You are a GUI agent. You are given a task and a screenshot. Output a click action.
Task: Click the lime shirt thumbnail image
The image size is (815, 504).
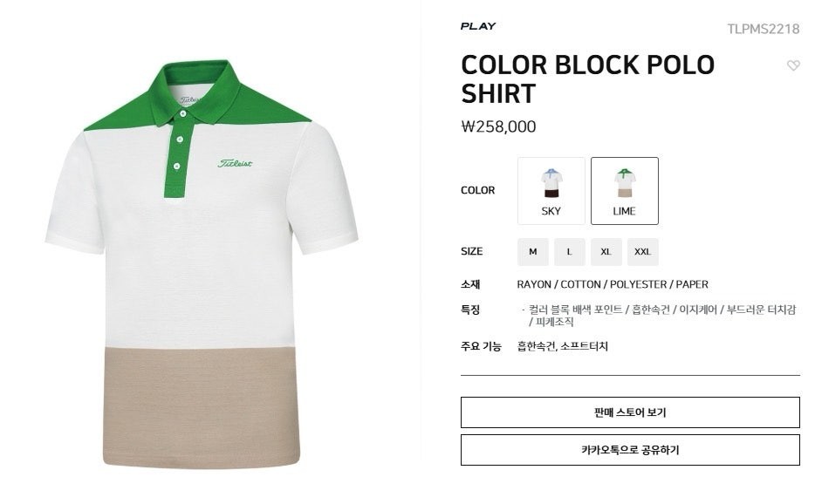(624, 183)
